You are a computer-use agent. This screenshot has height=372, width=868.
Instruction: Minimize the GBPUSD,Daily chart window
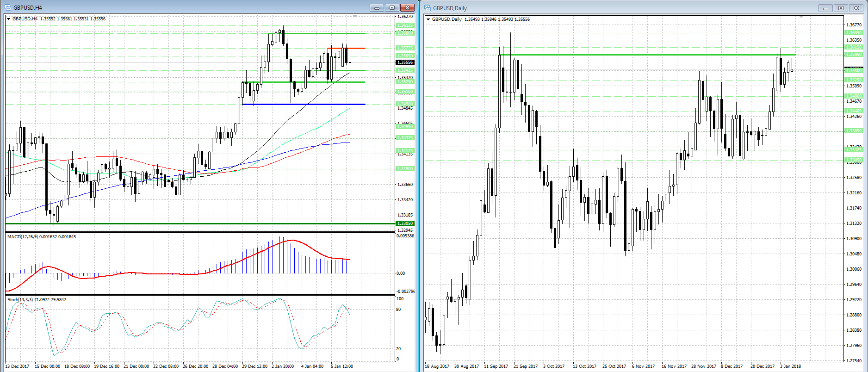(x=825, y=8)
